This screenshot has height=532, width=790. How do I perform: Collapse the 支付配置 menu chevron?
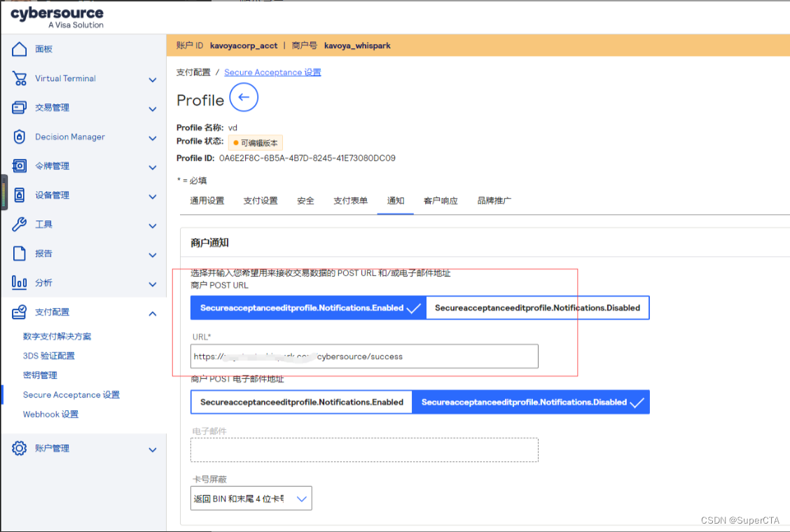pyautogui.click(x=153, y=314)
